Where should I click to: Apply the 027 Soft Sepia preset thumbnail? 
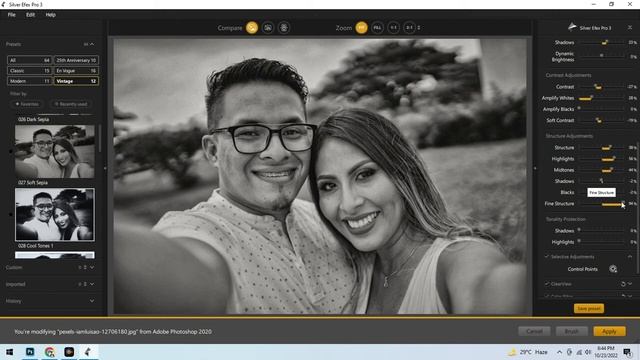tap(55, 215)
